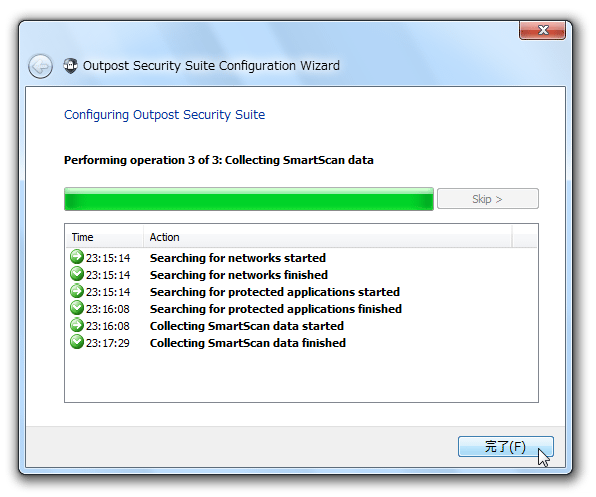Click the checkmark icon for networks finished
Viewport: 596px width, 497px height.
click(x=77, y=274)
